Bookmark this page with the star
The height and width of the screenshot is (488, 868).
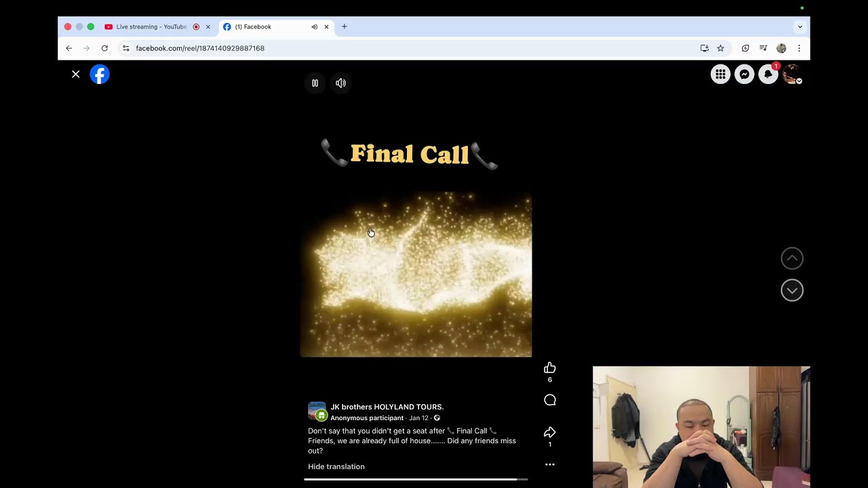coord(720,48)
